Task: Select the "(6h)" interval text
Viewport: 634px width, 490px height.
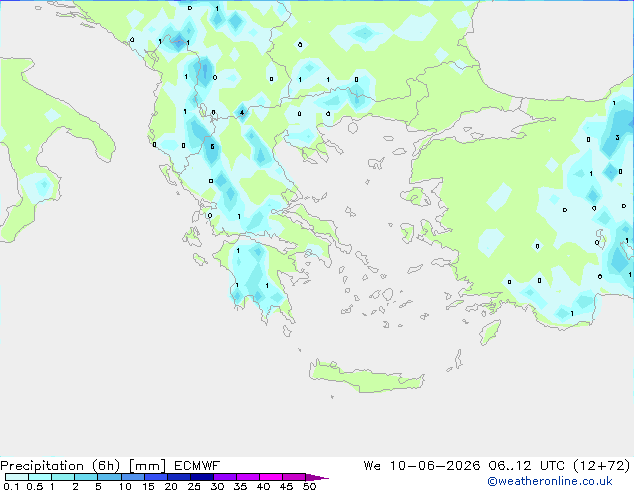Action: tap(106, 466)
